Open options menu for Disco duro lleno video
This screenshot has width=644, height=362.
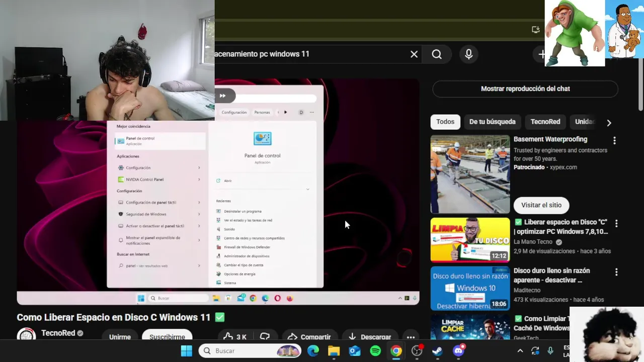click(616, 272)
